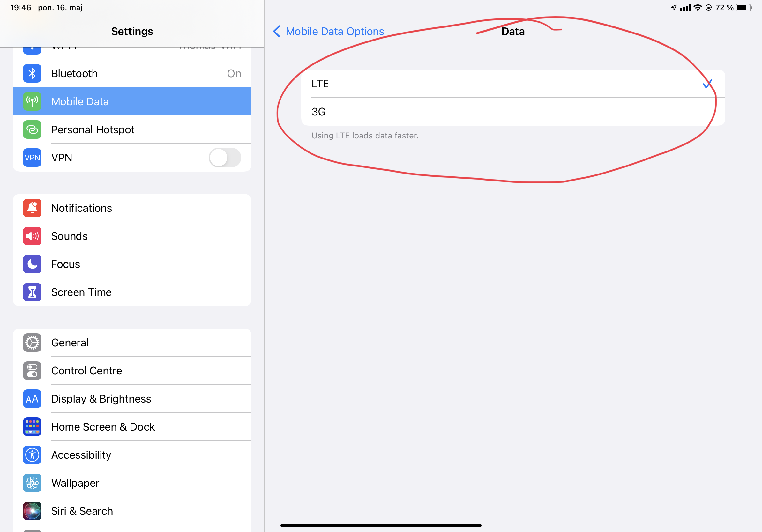The image size is (762, 532).
Task: Tap the Screen Time hourglass icon
Action: (x=32, y=292)
